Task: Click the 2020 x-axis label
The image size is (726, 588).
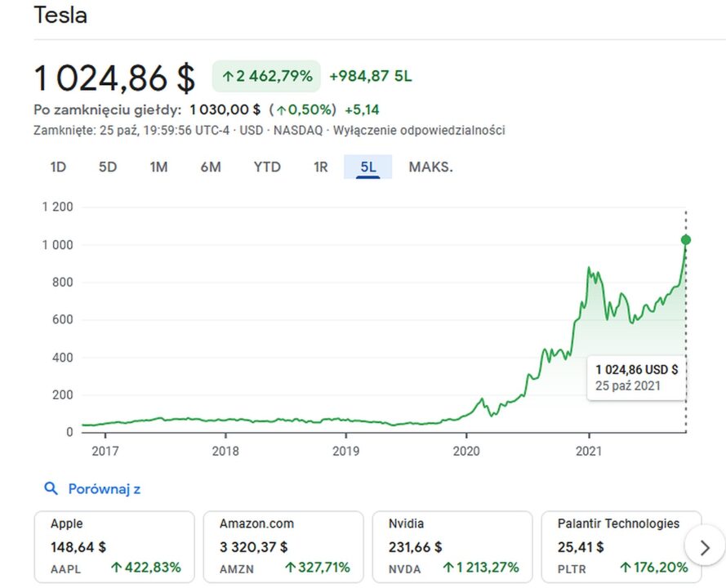Action: pos(466,451)
